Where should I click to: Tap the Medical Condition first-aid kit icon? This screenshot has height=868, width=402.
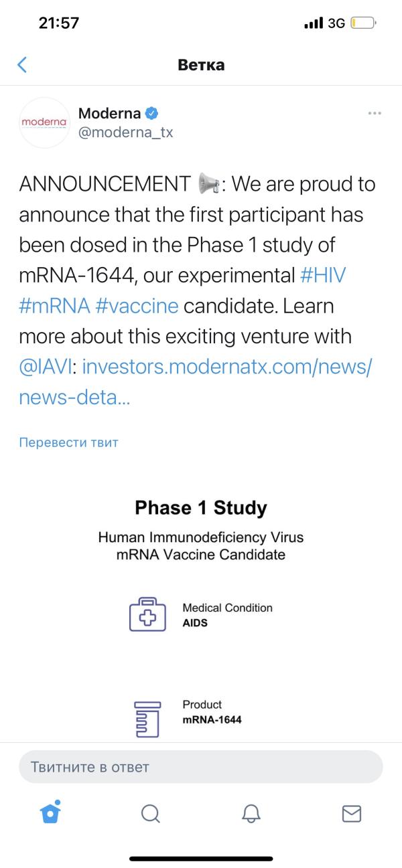click(x=147, y=614)
